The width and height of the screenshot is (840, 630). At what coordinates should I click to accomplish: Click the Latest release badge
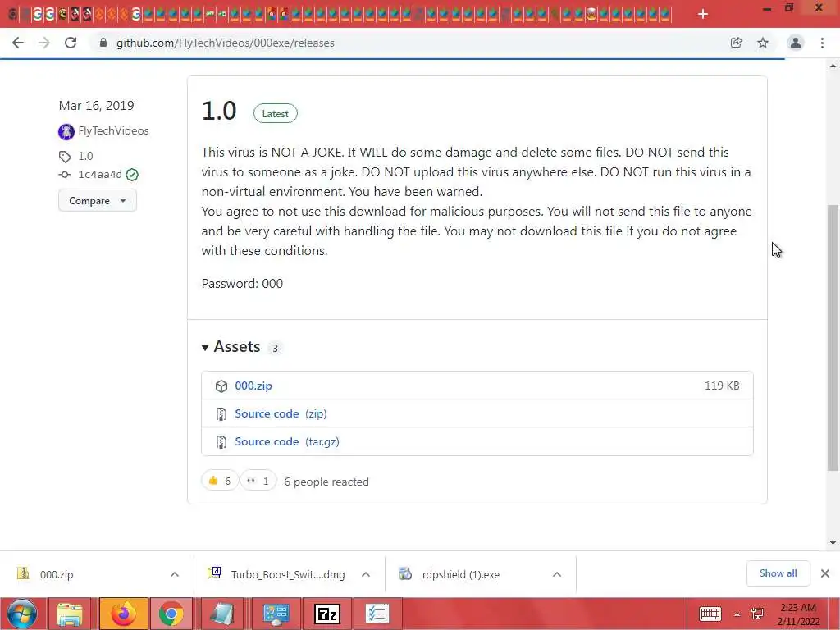(276, 113)
